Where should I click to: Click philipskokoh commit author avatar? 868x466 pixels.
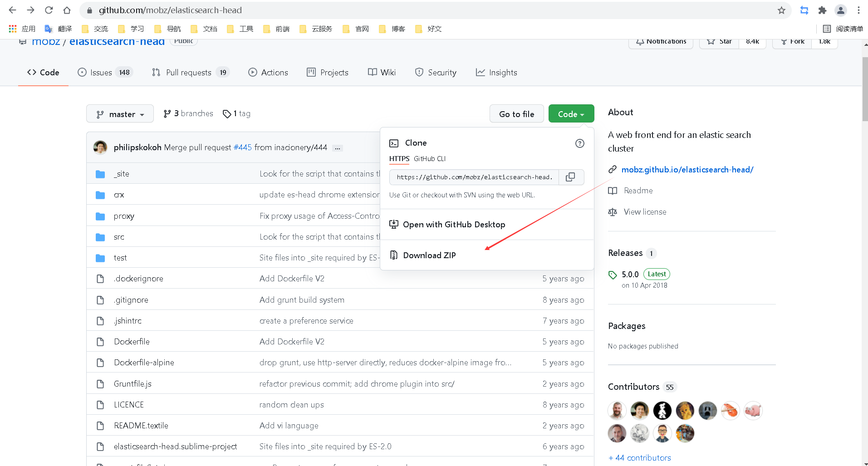pos(100,147)
